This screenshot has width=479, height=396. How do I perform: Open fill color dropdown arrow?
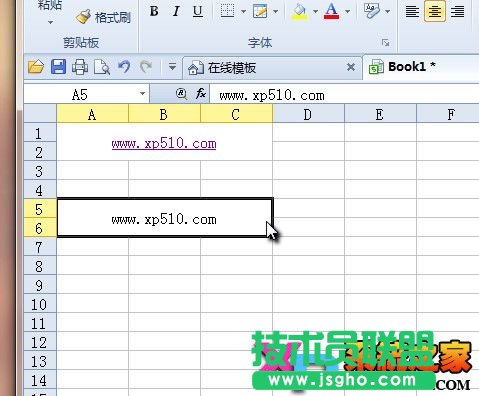coord(315,12)
